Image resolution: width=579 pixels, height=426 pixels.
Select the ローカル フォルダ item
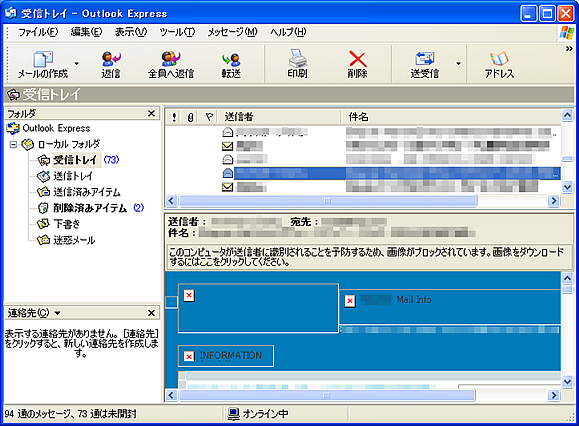click(69, 144)
